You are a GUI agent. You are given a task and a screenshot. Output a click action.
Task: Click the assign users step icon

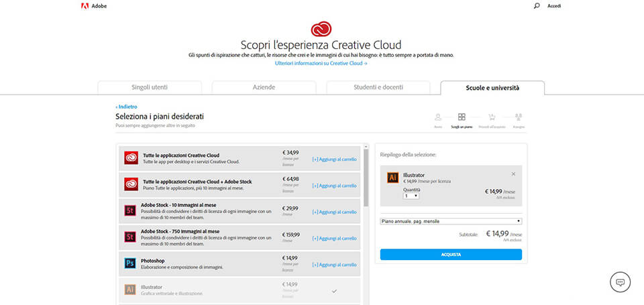[x=519, y=117]
